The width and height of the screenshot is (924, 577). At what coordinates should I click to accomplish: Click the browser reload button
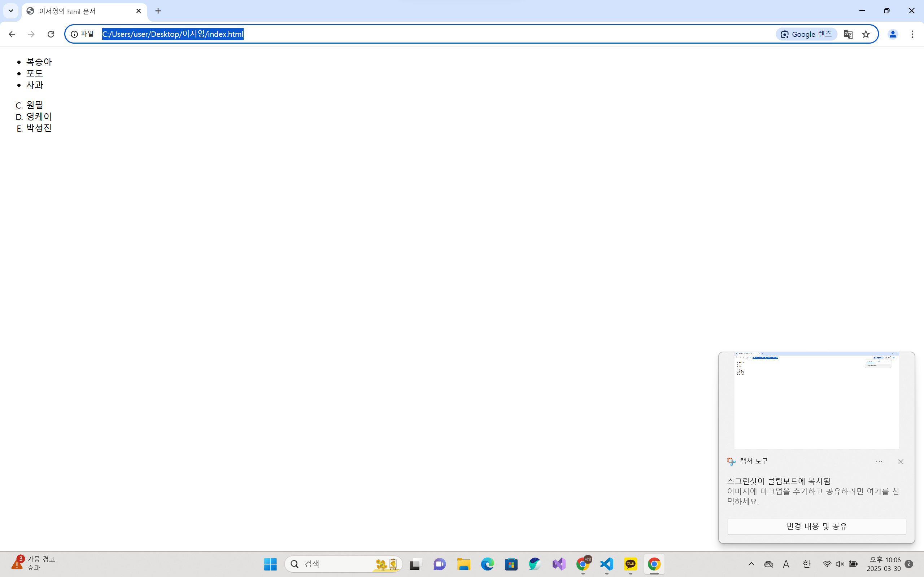51,34
